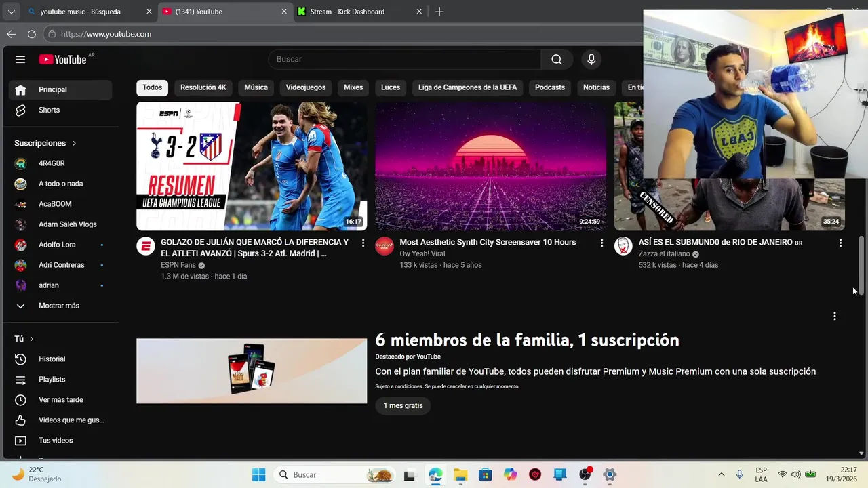Activate voice search microphone icon

591,60
